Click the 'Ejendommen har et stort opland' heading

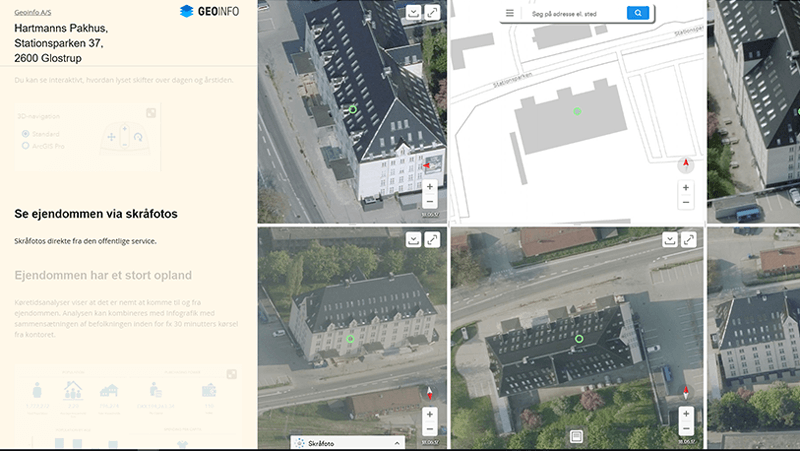pos(103,275)
